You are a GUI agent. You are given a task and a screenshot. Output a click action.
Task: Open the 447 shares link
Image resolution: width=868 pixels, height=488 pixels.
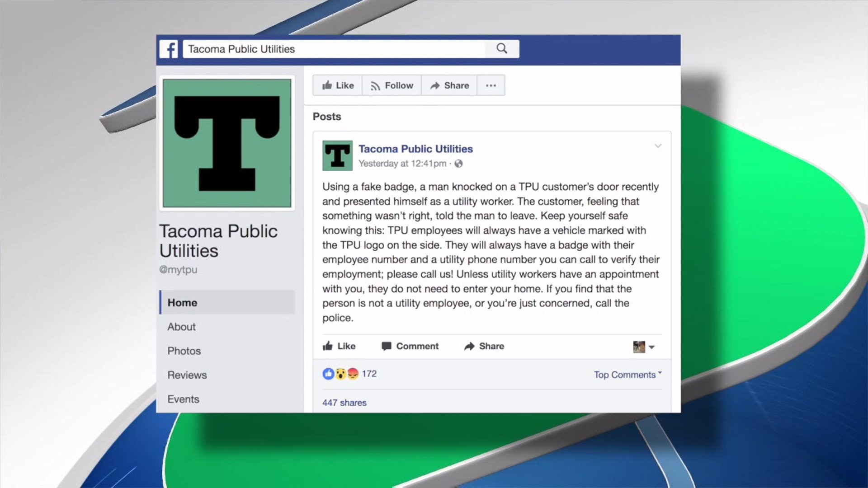344,403
